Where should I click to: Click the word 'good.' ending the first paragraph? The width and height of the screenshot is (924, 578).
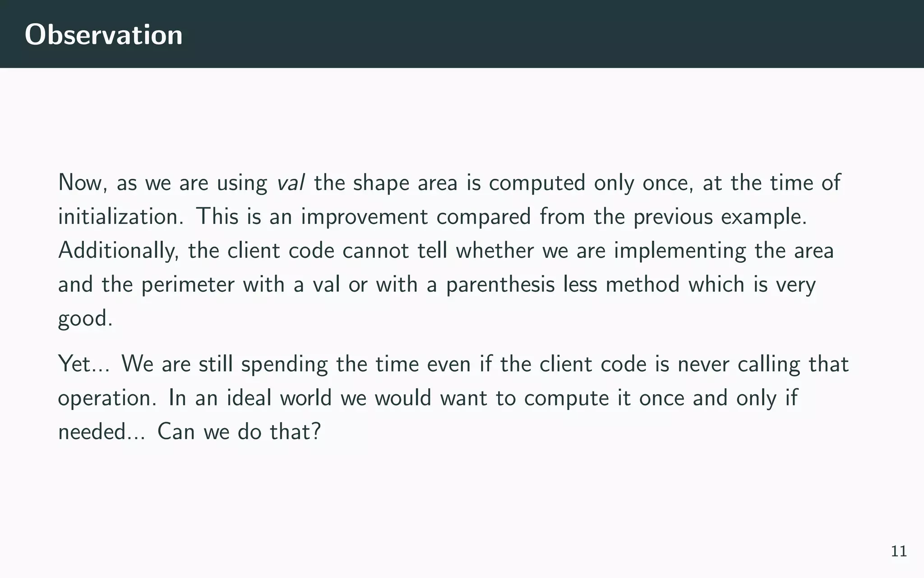85,319
